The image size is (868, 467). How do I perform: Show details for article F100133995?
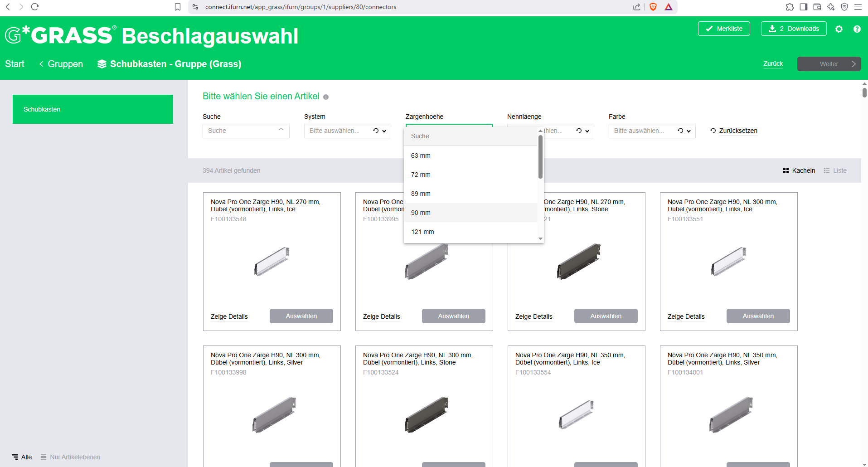[x=382, y=316]
